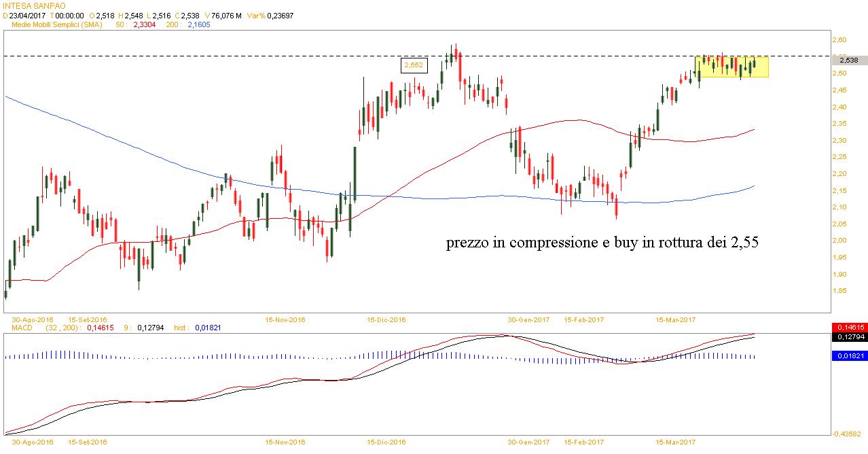Click 30-Gen-2017 on the MACD bottom date axis

529,442
